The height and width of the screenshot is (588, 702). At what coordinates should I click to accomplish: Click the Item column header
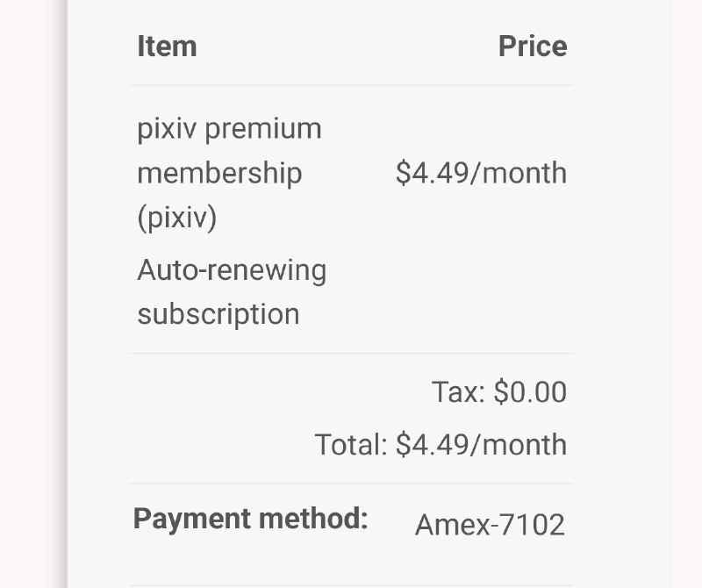coord(167,47)
